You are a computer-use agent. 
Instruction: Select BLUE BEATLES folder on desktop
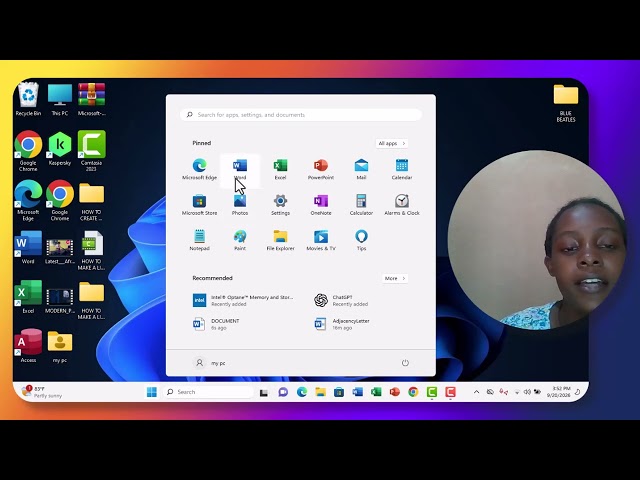pos(566,102)
